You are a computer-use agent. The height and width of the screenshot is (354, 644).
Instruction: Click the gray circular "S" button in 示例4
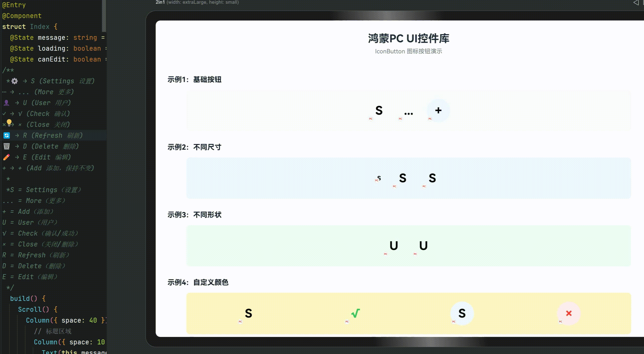pos(462,314)
